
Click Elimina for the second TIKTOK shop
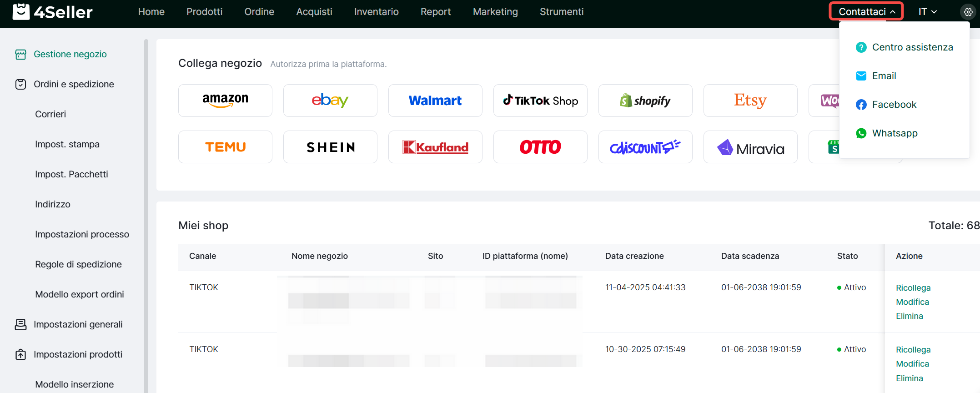(x=909, y=378)
